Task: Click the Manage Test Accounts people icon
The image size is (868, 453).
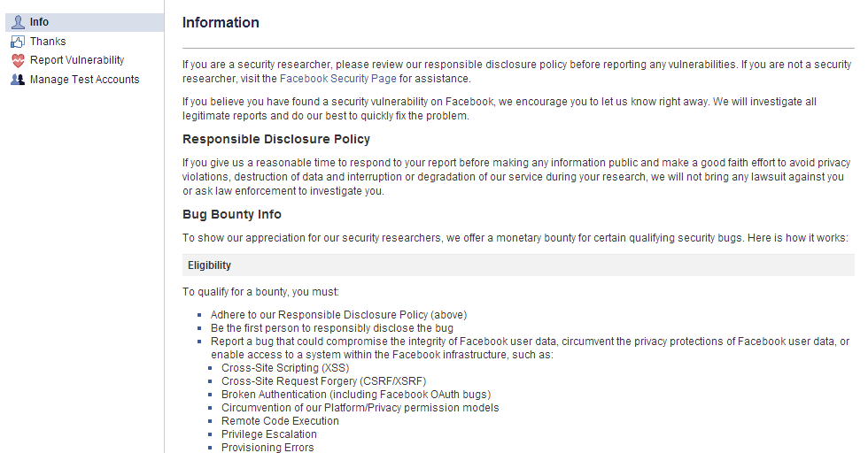Action: (18, 80)
